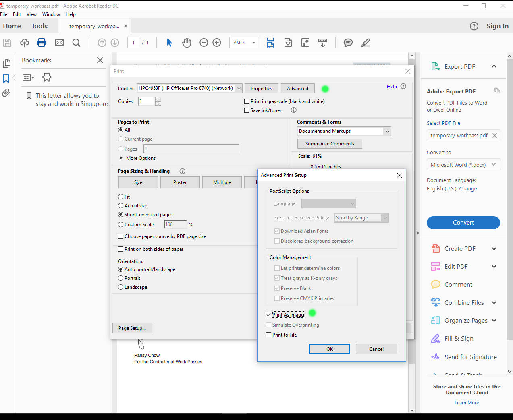This screenshot has height=420, width=513.
Task: Switch to the Tools tab
Action: point(39,26)
